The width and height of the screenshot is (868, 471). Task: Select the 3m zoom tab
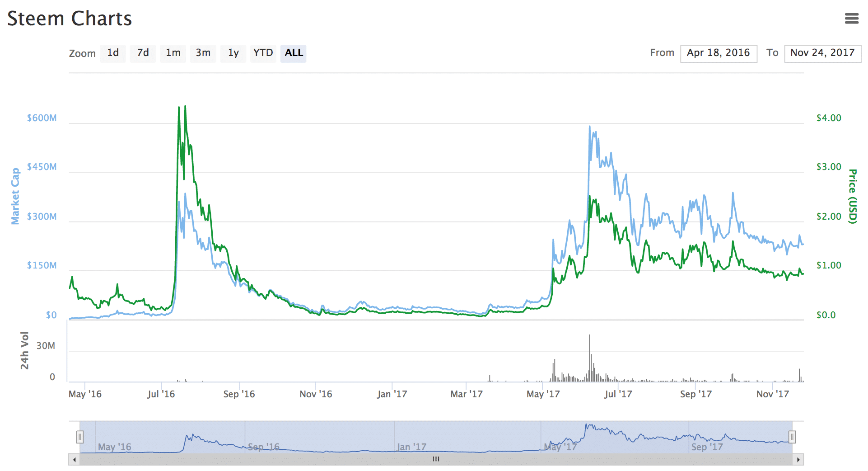pyautogui.click(x=203, y=53)
